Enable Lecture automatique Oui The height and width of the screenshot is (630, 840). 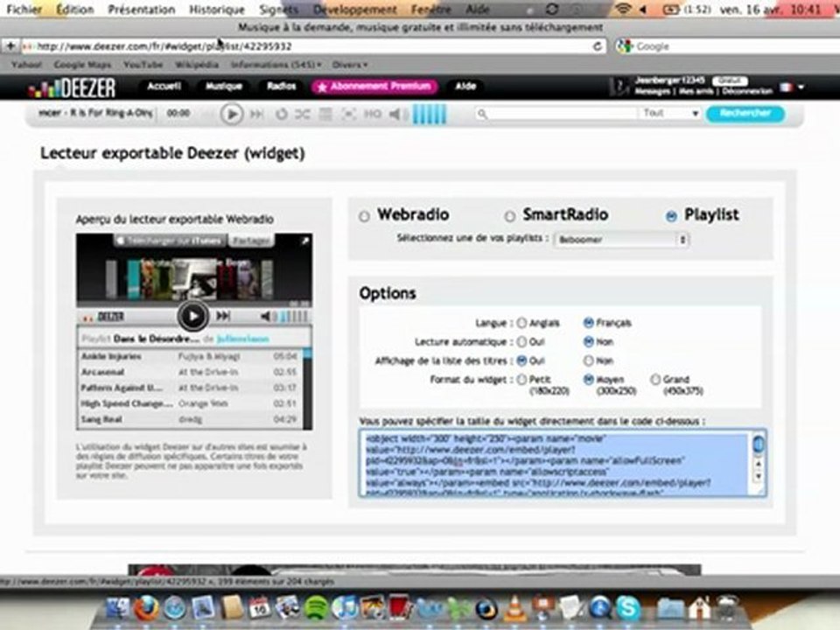[x=521, y=342]
